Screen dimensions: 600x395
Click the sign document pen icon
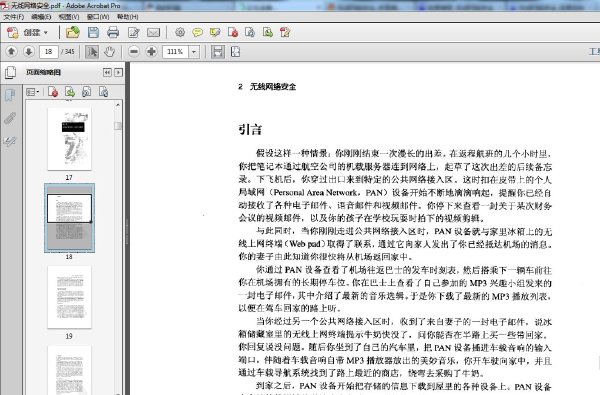pyautogui.click(x=285, y=33)
